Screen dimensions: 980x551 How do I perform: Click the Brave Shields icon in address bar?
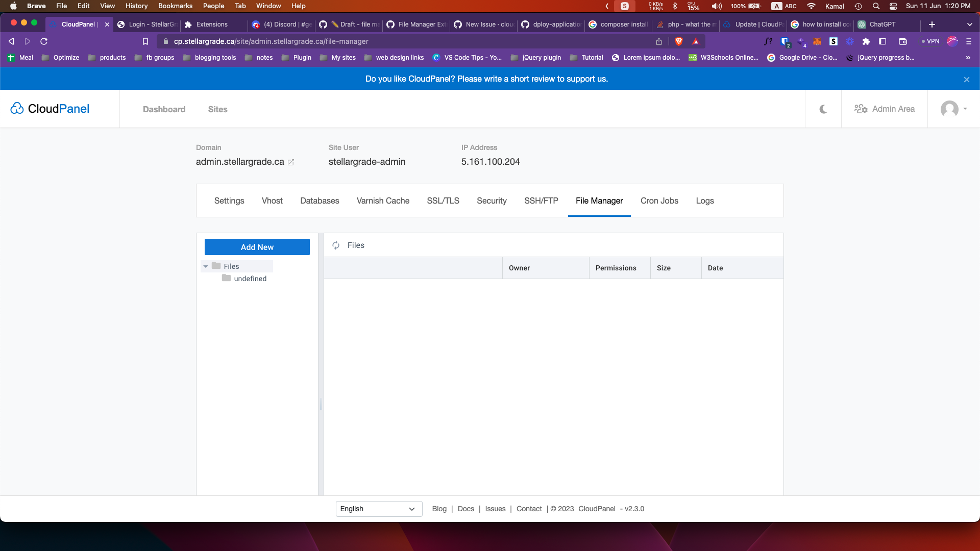(678, 41)
